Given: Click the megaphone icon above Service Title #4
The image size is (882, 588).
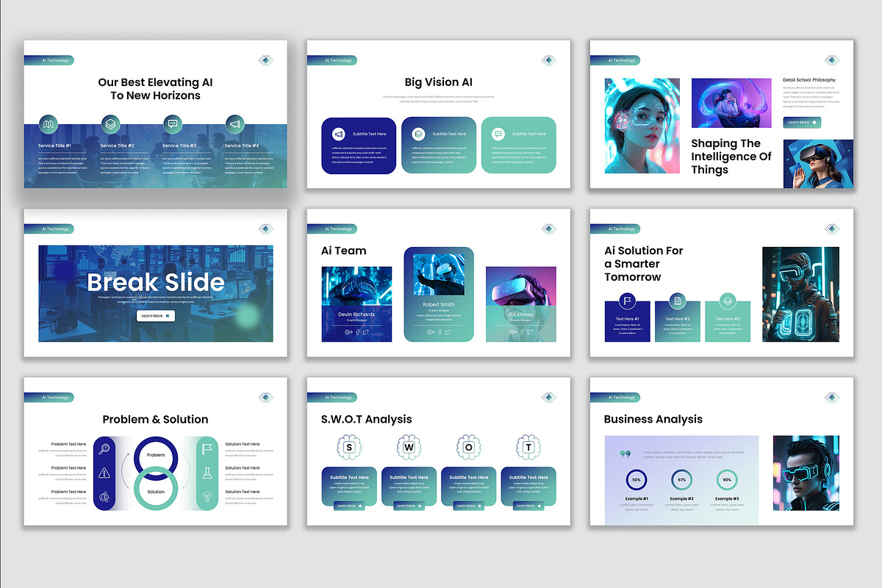Looking at the screenshot, I should (x=234, y=124).
